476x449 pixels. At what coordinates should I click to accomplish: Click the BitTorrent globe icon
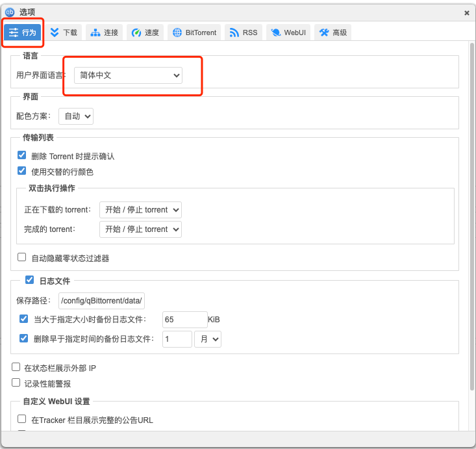coord(177,32)
